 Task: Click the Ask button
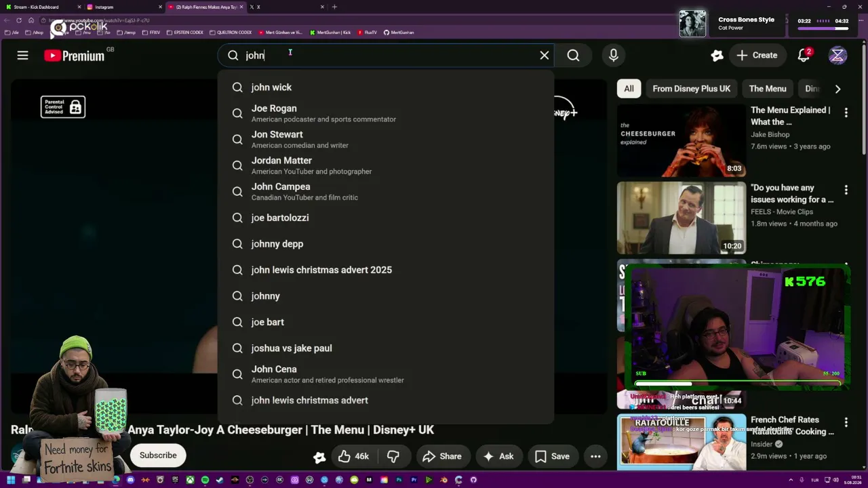(x=498, y=456)
